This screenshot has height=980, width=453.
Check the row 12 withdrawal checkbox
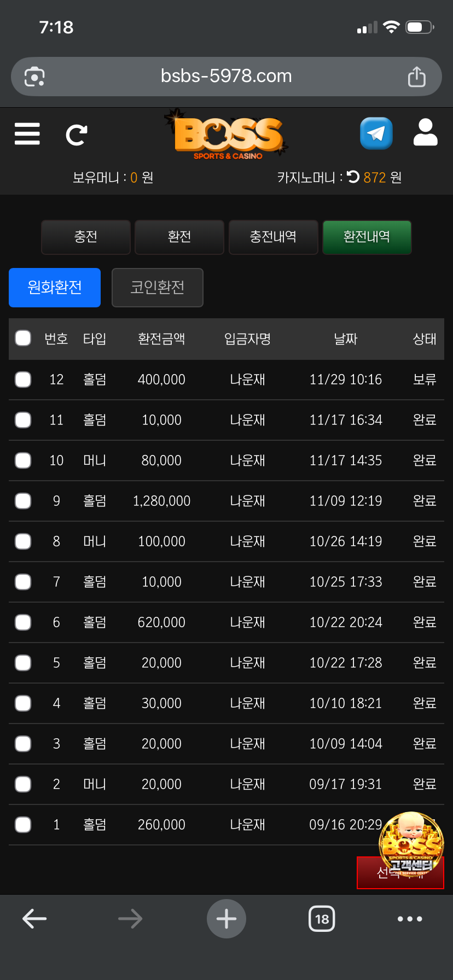point(23,380)
